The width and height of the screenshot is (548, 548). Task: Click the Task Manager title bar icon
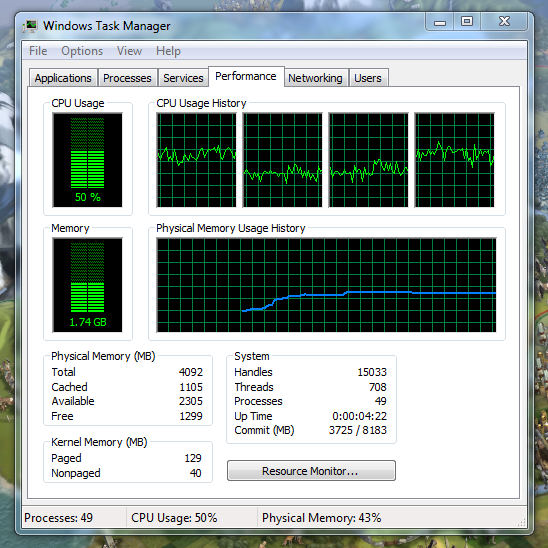[x=30, y=26]
